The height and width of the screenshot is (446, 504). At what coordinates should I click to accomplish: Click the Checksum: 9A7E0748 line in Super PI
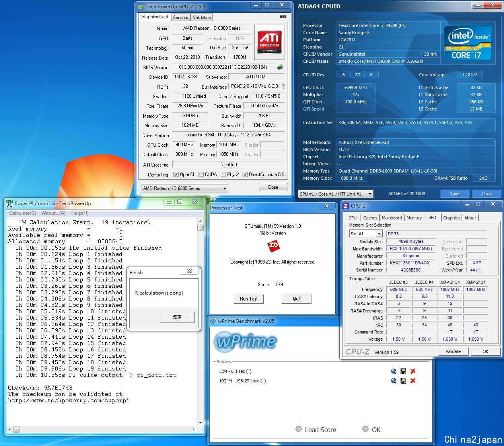40,388
